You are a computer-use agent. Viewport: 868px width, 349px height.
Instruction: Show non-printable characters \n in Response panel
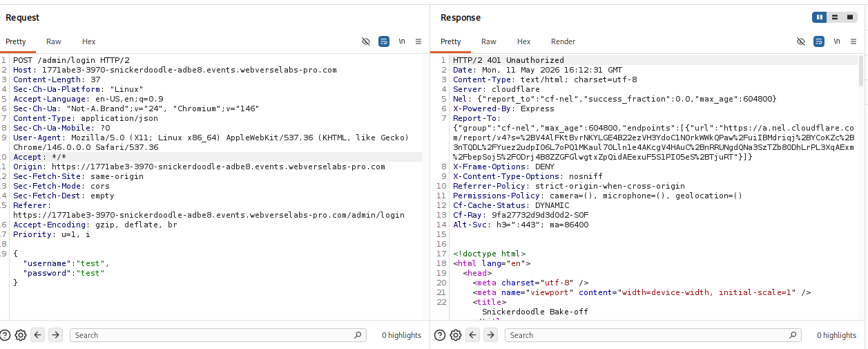(x=837, y=41)
